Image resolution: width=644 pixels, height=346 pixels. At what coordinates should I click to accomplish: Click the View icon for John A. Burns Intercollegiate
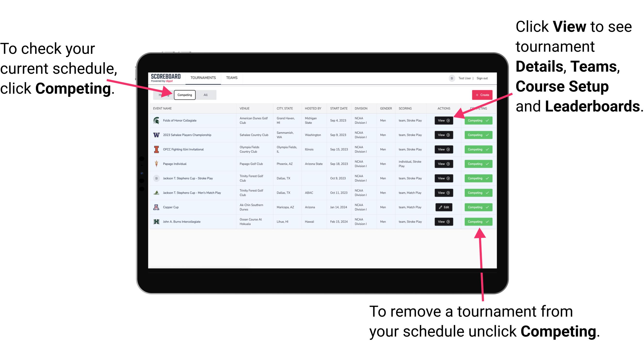[x=443, y=222]
